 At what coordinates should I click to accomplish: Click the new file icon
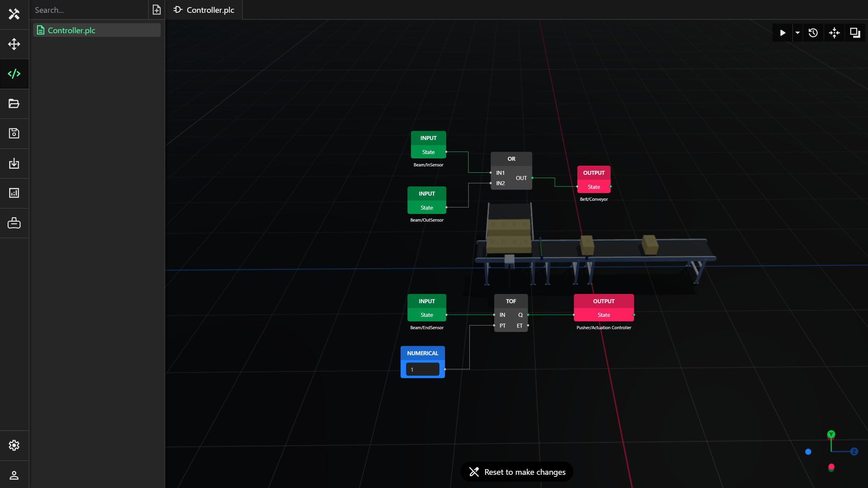157,10
